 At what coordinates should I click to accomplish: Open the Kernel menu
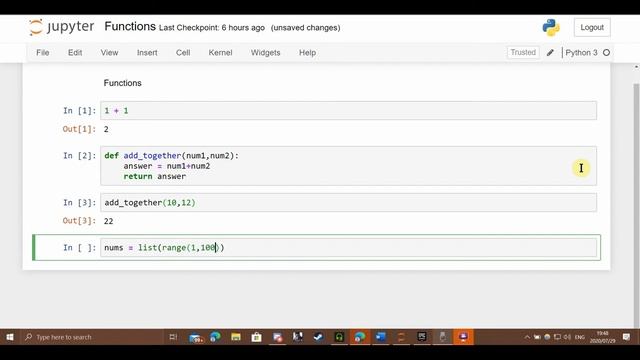(220, 53)
